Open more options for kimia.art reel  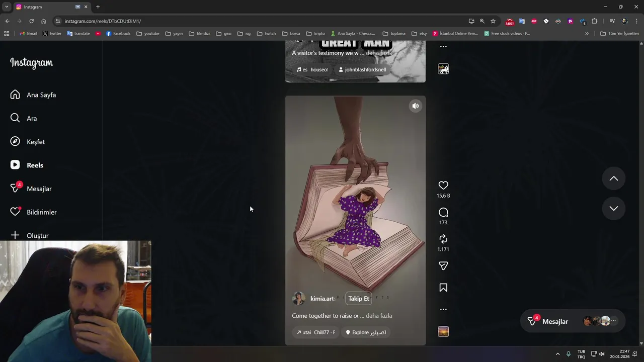pyautogui.click(x=443, y=310)
